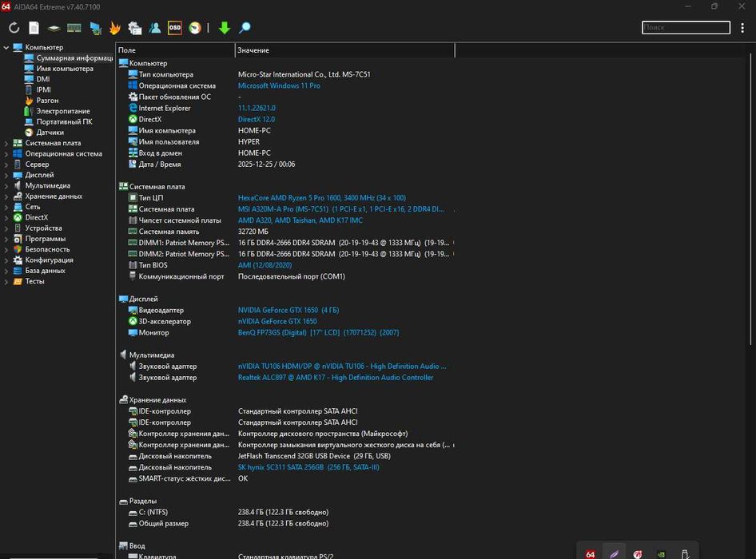The width and height of the screenshot is (756, 559).
Task: Open the three-dot menu button
Action: pos(742,28)
